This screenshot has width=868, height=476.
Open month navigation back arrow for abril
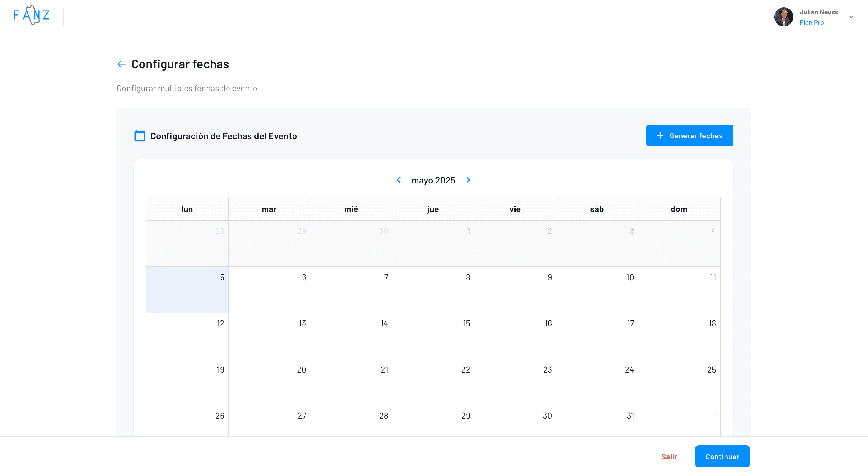pyautogui.click(x=398, y=180)
